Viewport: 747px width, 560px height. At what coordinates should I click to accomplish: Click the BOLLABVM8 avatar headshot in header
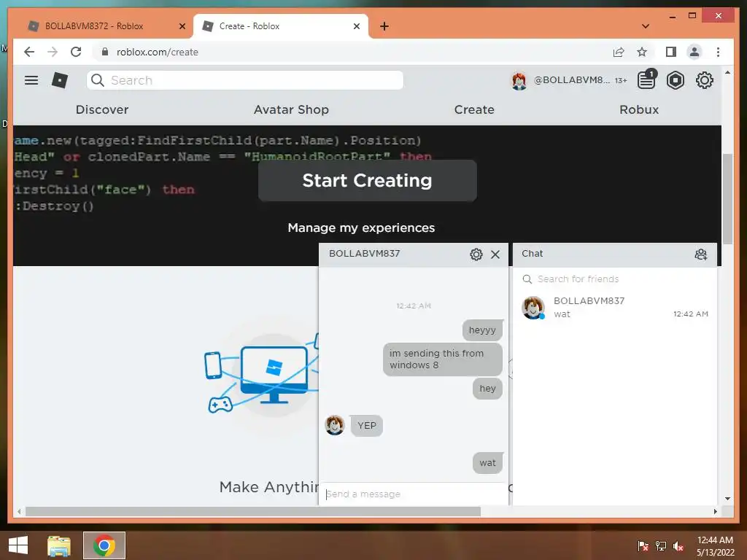click(x=519, y=80)
